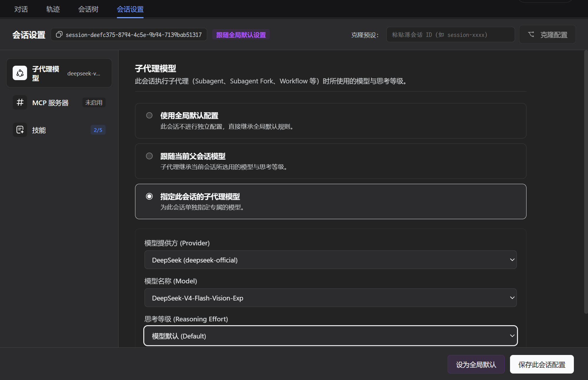Click the 未启用 status badge
This screenshot has height=380, width=588.
[94, 103]
